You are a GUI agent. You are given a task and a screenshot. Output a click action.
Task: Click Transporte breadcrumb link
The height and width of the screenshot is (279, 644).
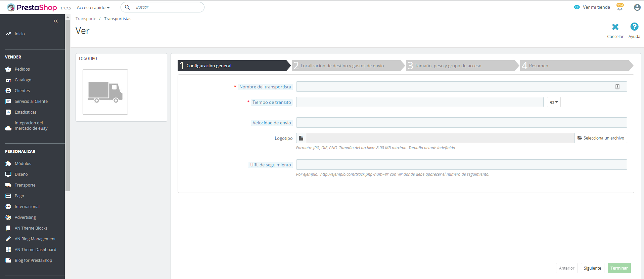86,19
